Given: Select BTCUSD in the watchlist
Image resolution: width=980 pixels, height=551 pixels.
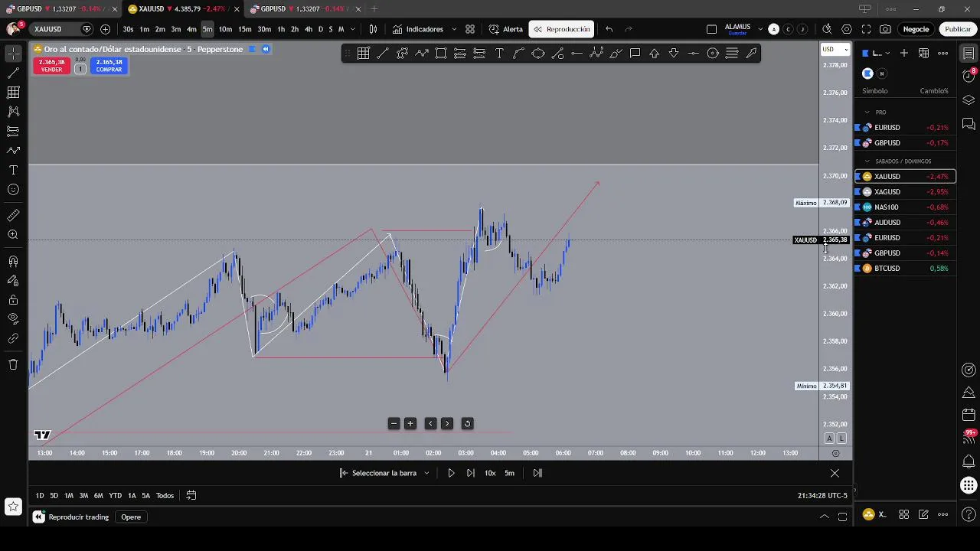Looking at the screenshot, I should (904, 268).
